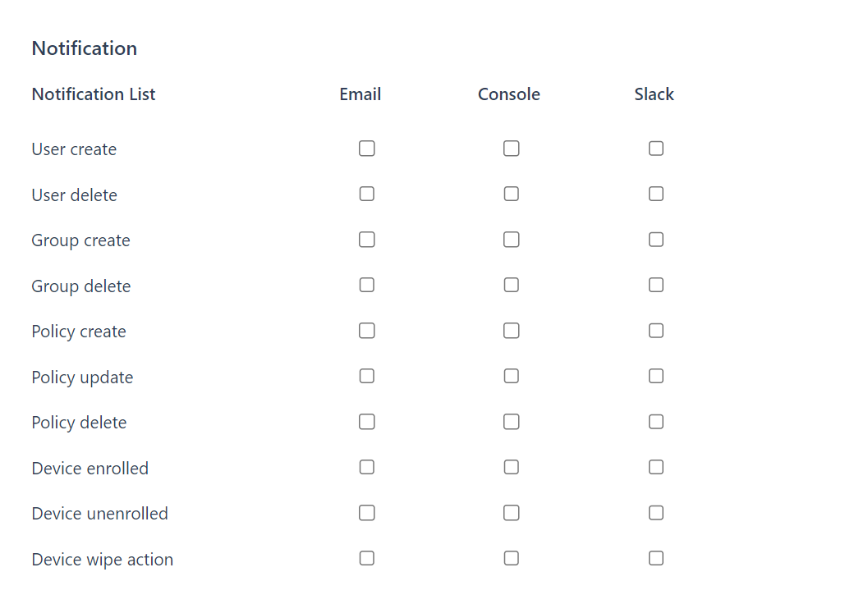Enable Email alert for Group delete
Screen dimensions: 868x604
coord(367,286)
